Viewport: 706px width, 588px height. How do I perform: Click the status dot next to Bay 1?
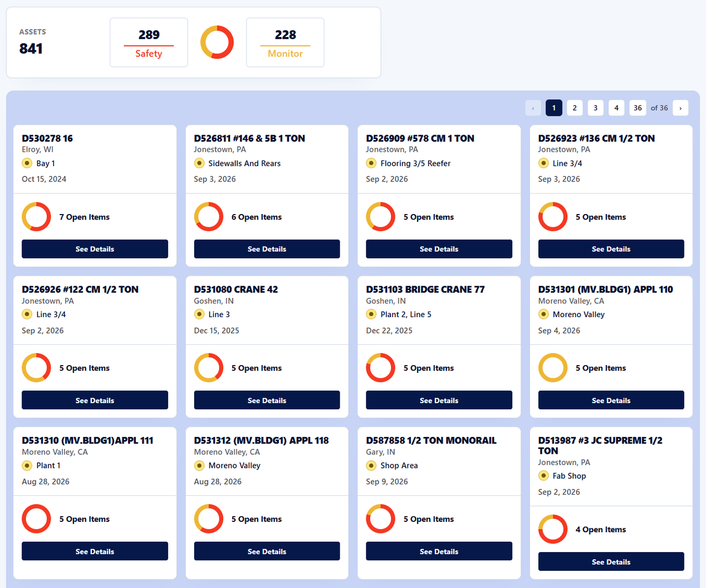point(27,163)
